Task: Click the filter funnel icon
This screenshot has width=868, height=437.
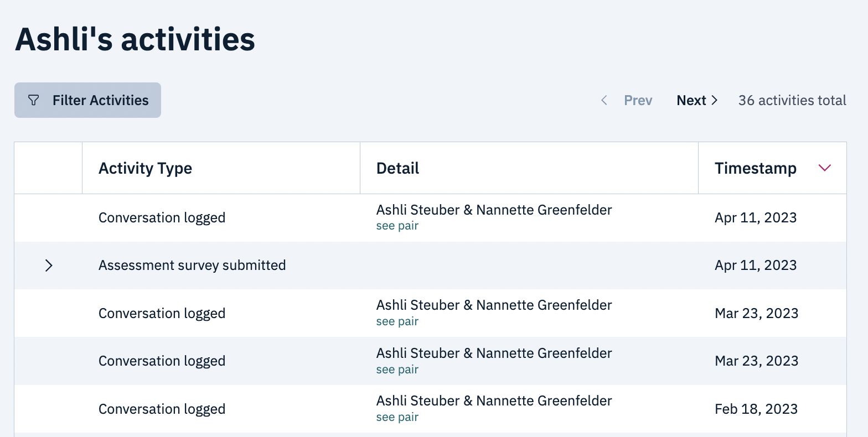Action: [x=33, y=100]
